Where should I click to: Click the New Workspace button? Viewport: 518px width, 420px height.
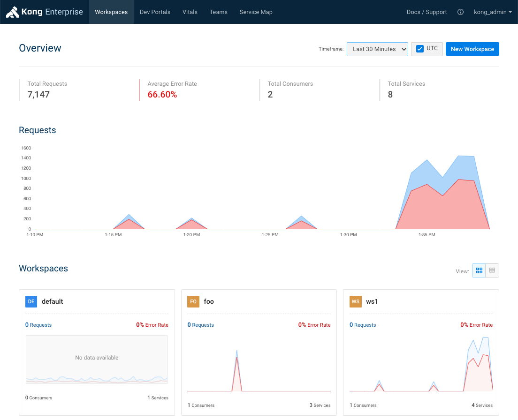click(x=472, y=49)
